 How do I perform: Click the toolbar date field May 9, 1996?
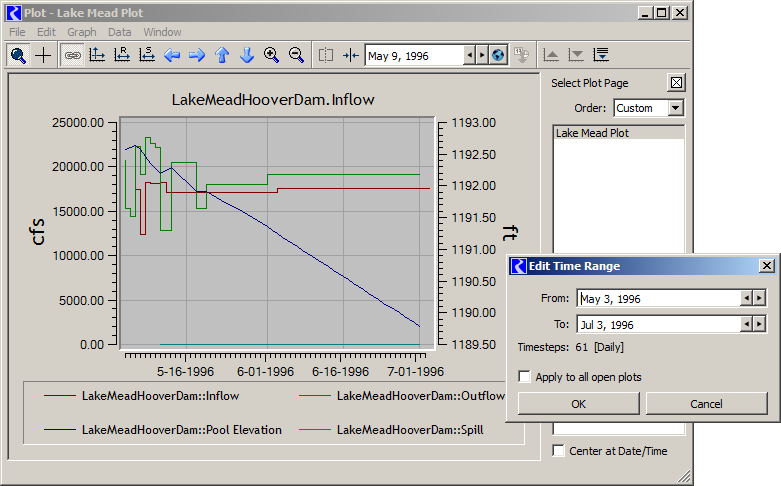pyautogui.click(x=414, y=55)
